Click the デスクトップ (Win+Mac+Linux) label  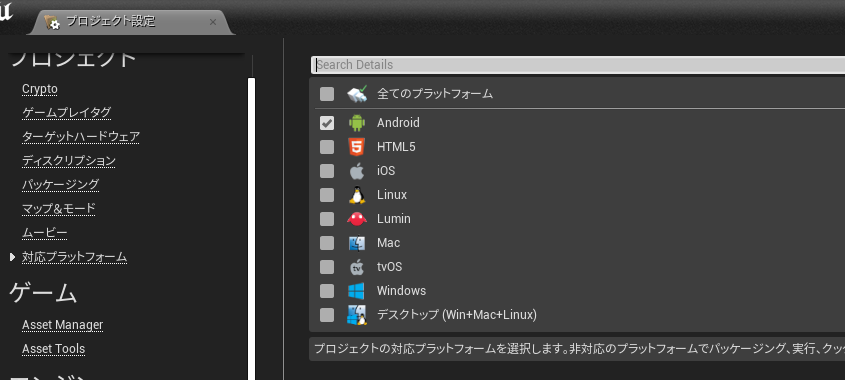(457, 315)
